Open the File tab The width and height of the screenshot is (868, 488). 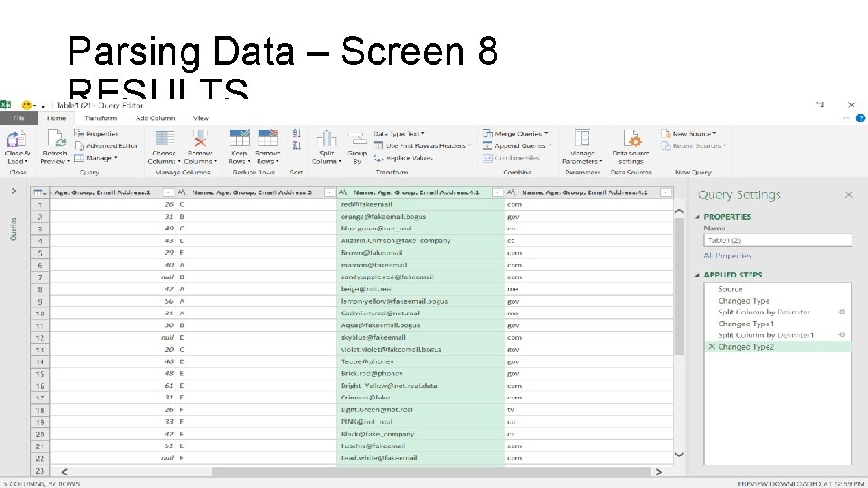[x=19, y=118]
